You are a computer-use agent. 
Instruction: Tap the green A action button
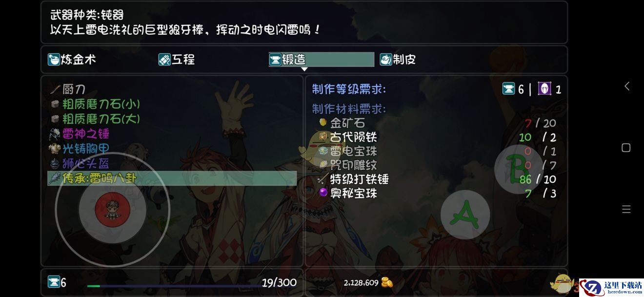pyautogui.click(x=465, y=215)
